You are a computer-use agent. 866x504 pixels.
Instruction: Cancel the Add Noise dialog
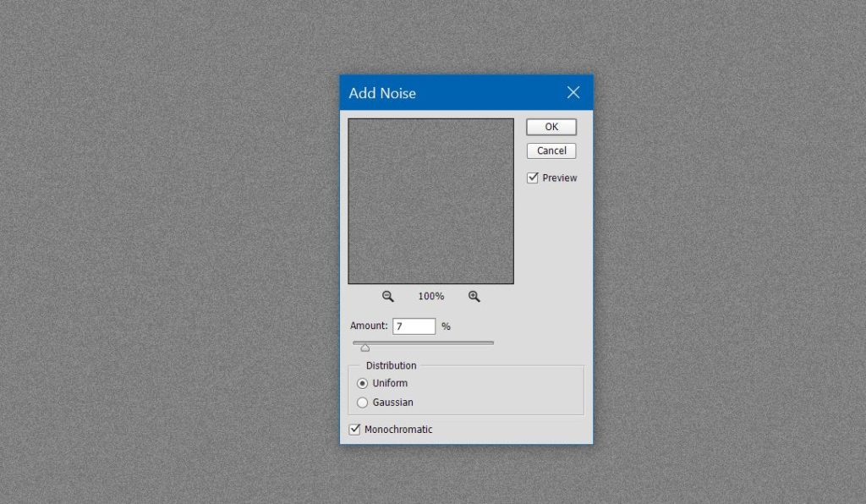551,150
